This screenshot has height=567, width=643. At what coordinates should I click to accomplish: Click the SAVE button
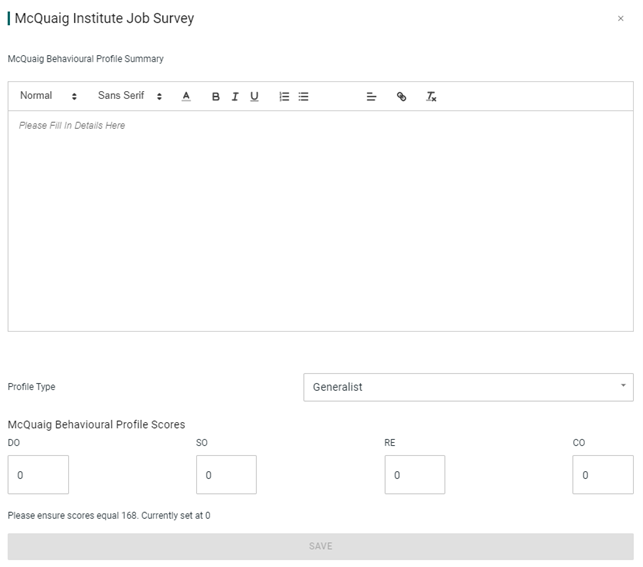(321, 547)
